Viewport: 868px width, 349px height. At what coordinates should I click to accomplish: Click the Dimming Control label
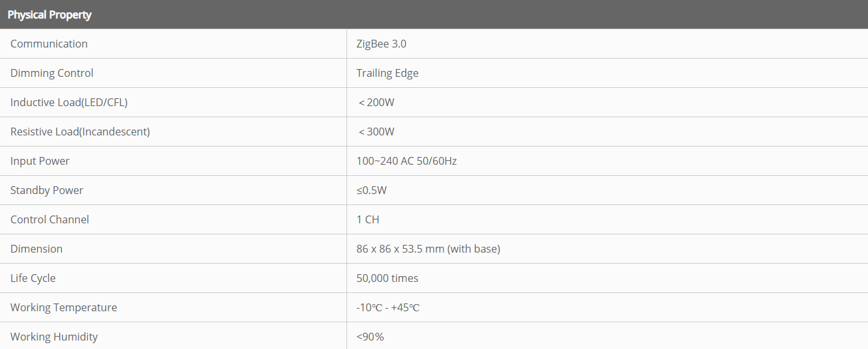coord(52,73)
